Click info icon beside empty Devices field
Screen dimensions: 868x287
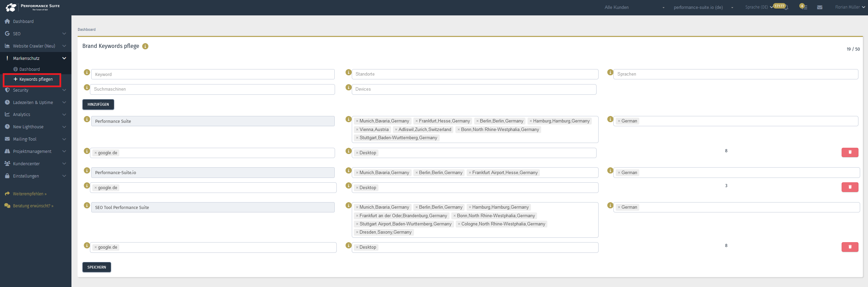(349, 88)
